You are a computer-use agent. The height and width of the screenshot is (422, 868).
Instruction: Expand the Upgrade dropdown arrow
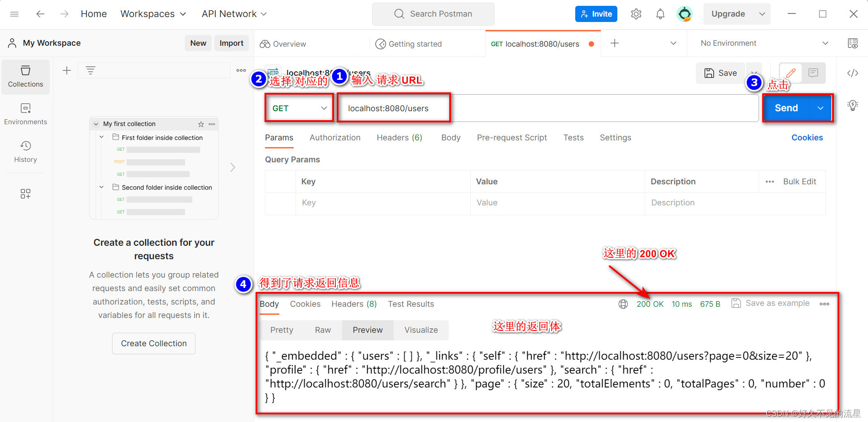[762, 14]
